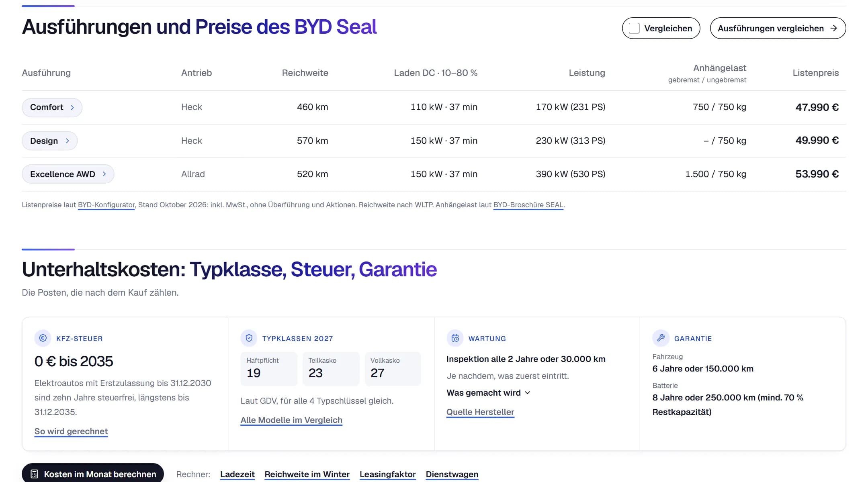
Task: Select the Vollkasko 27 class tile
Action: 393,369
